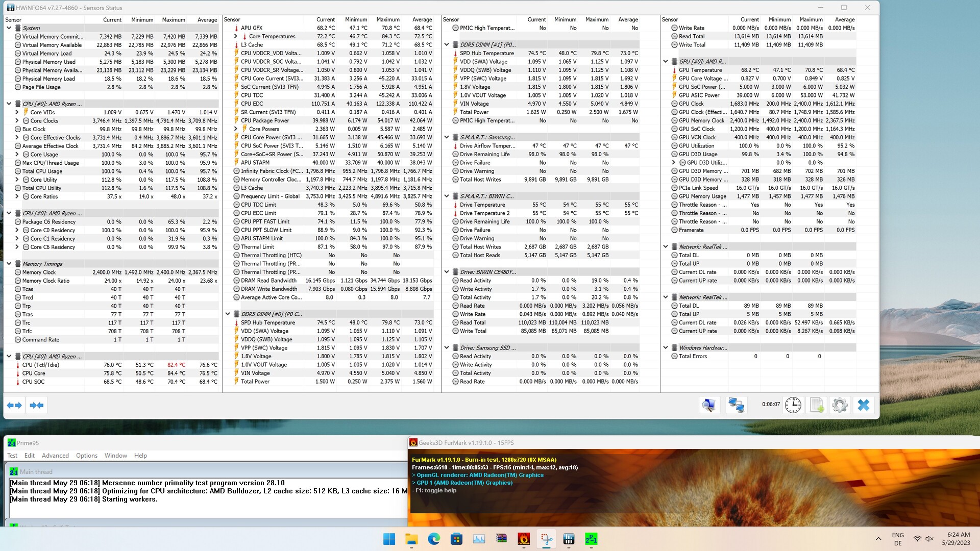Open the Help menu in Prime95

[140, 456]
